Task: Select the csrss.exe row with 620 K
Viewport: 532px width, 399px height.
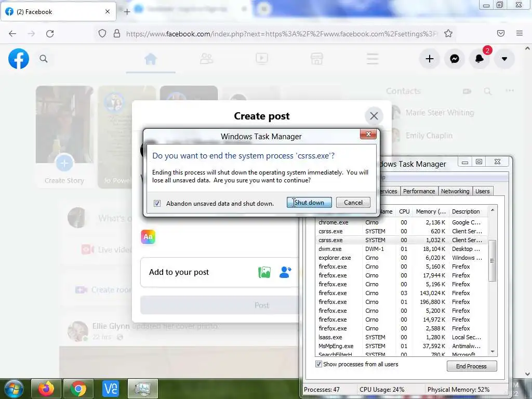Action: 402,231
